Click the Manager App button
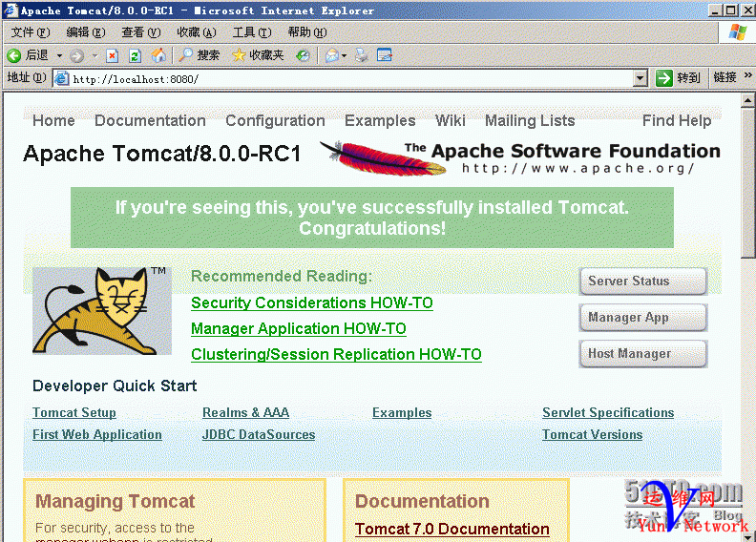The image size is (756, 542). (643, 318)
